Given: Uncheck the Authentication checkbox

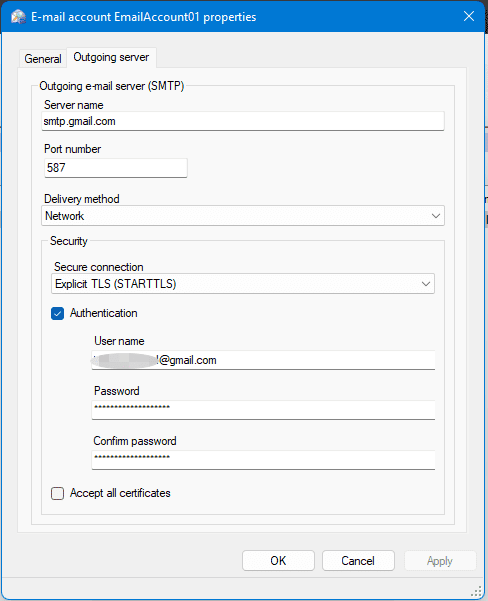Looking at the screenshot, I should (58, 314).
